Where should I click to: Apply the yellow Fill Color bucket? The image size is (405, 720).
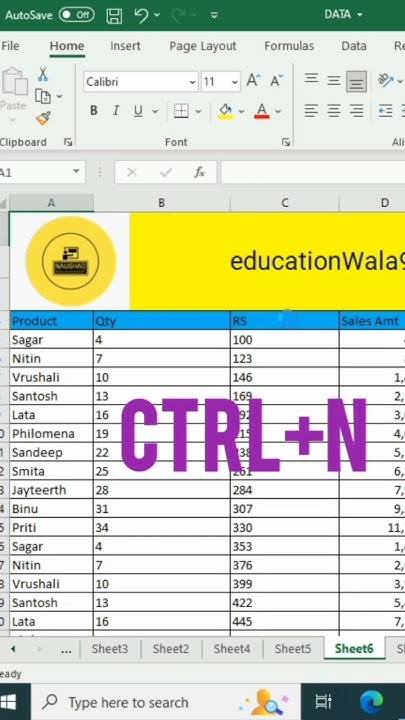click(x=225, y=111)
